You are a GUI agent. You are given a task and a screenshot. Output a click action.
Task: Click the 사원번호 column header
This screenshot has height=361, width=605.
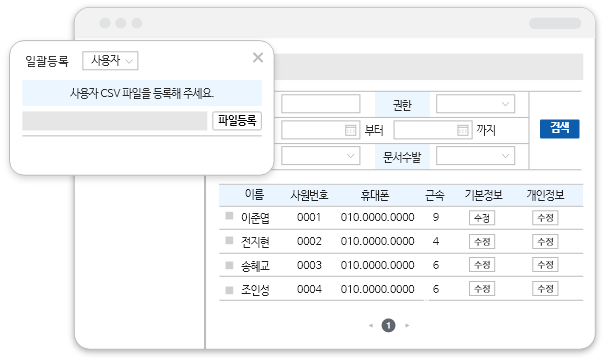(309, 195)
